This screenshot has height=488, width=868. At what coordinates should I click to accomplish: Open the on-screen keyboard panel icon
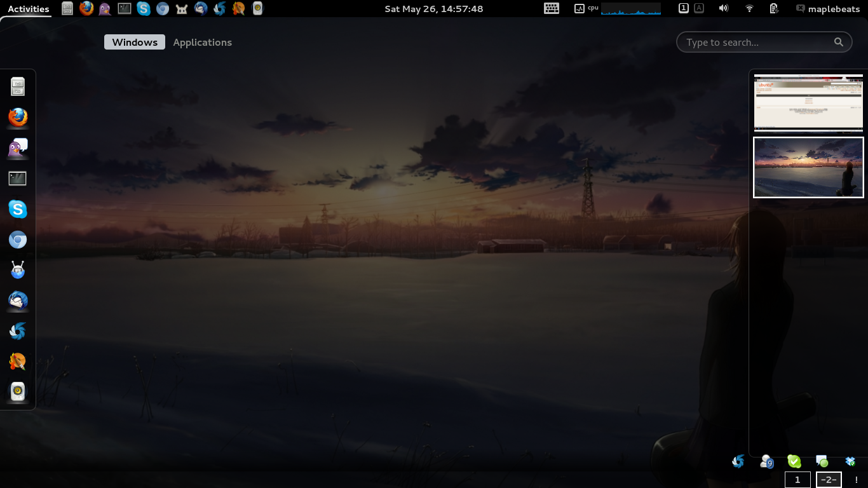pyautogui.click(x=552, y=8)
